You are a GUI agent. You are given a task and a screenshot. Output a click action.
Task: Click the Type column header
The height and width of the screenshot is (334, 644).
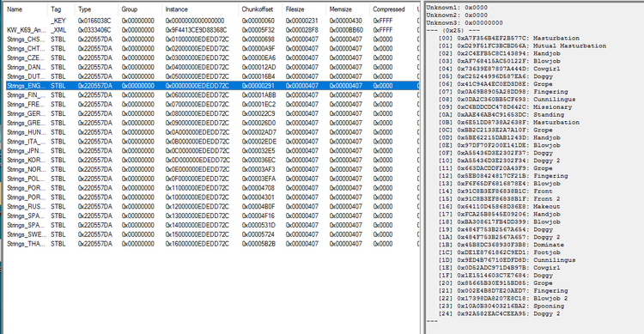click(96, 9)
